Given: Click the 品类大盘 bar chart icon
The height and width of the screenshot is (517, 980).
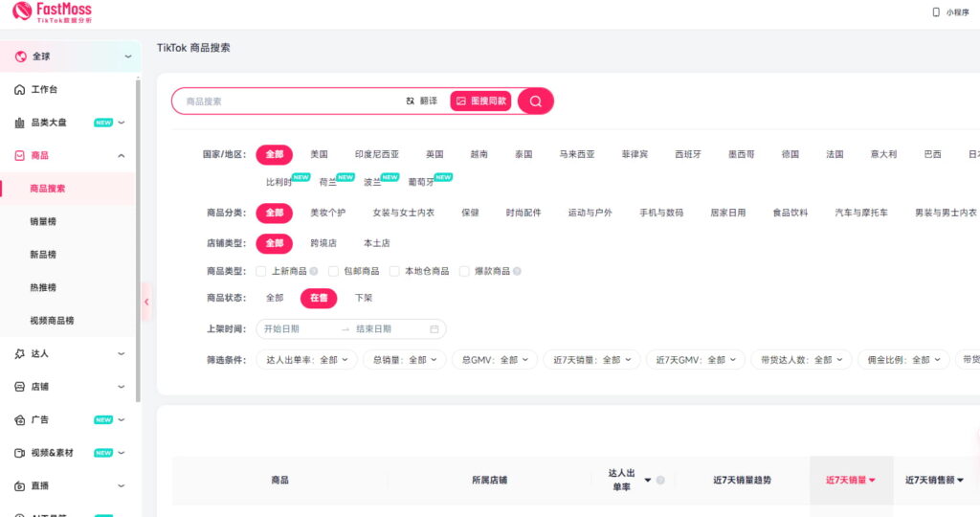Looking at the screenshot, I should 19,123.
